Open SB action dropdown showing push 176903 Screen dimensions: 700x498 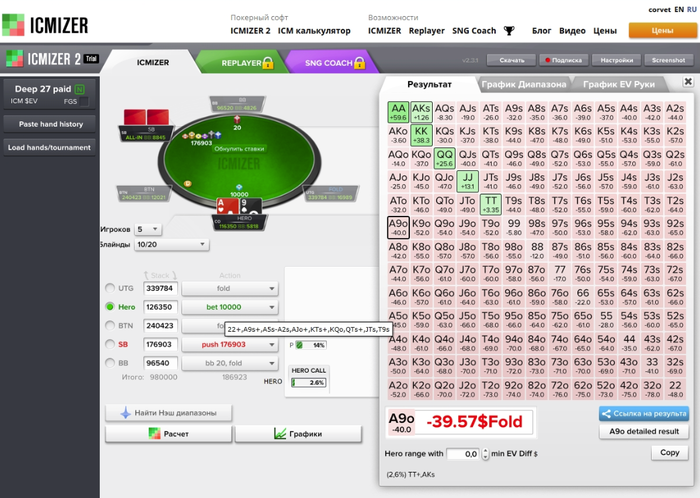pos(230,344)
